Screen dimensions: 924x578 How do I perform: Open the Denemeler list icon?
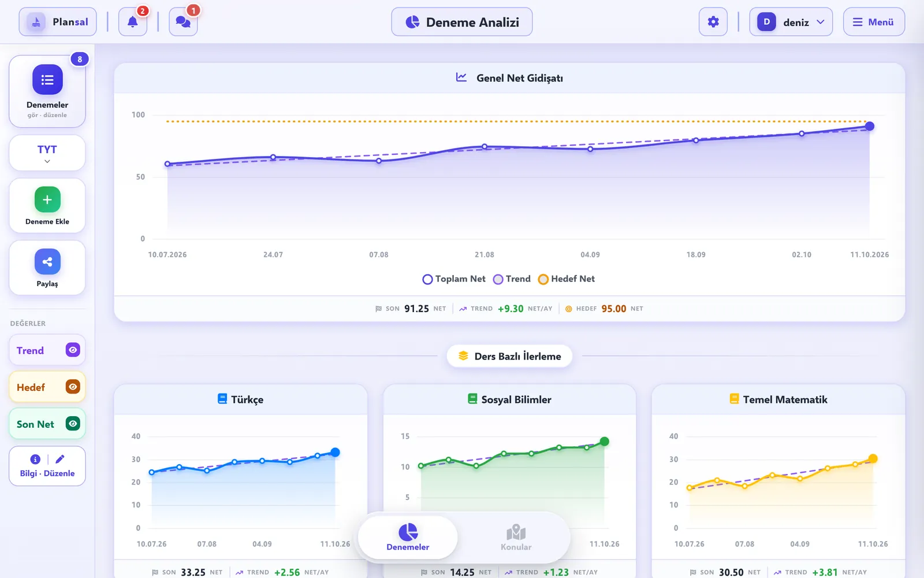(x=47, y=80)
